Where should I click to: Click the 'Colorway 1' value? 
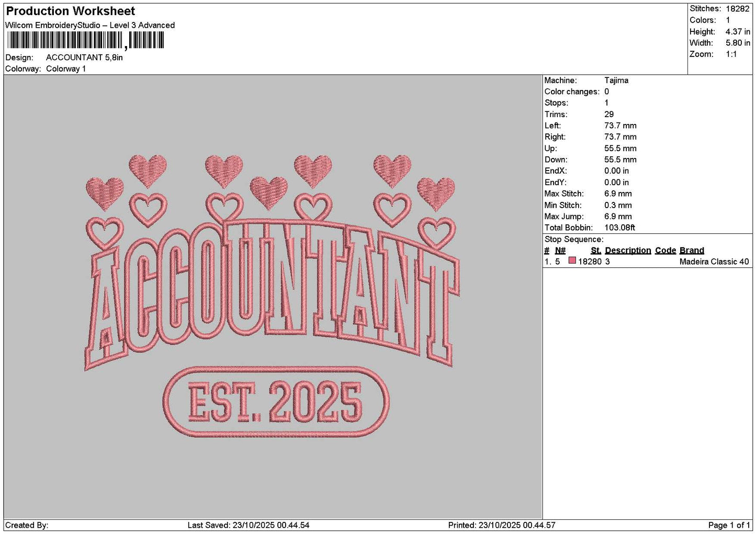[x=66, y=69]
